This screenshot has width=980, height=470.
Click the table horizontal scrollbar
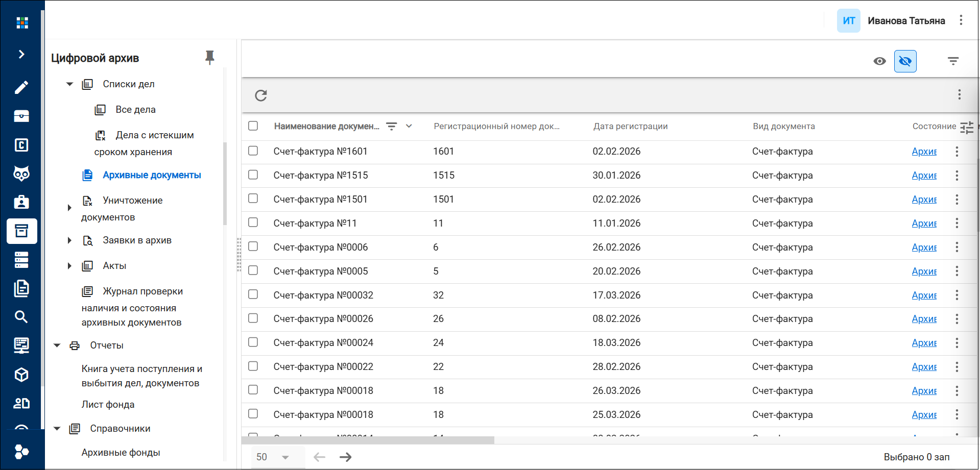point(368,440)
